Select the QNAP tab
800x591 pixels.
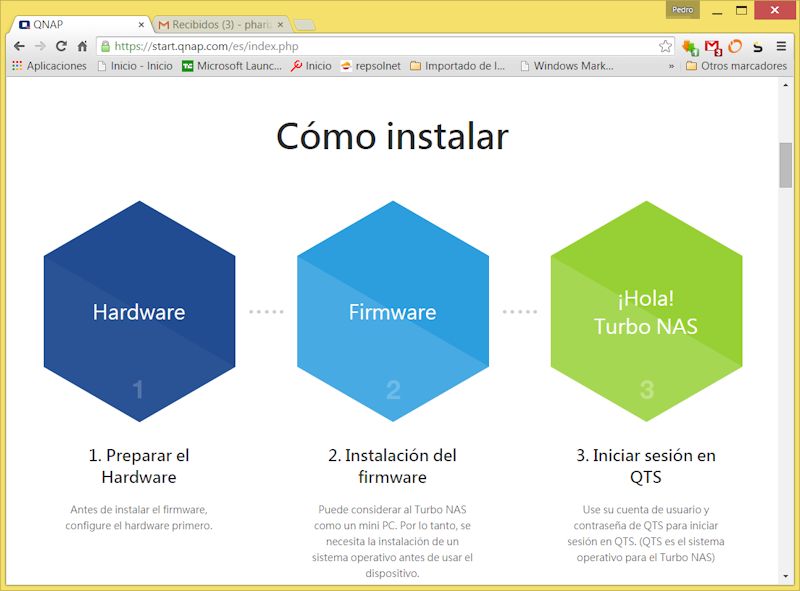(x=79, y=24)
